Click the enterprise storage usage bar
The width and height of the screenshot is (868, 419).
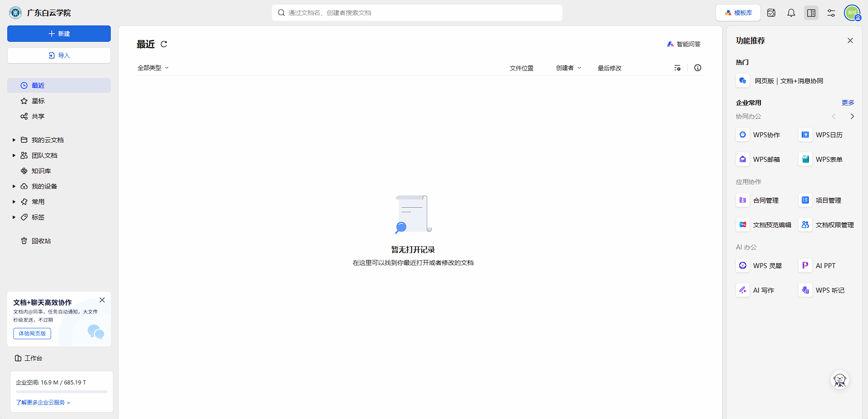click(x=62, y=391)
